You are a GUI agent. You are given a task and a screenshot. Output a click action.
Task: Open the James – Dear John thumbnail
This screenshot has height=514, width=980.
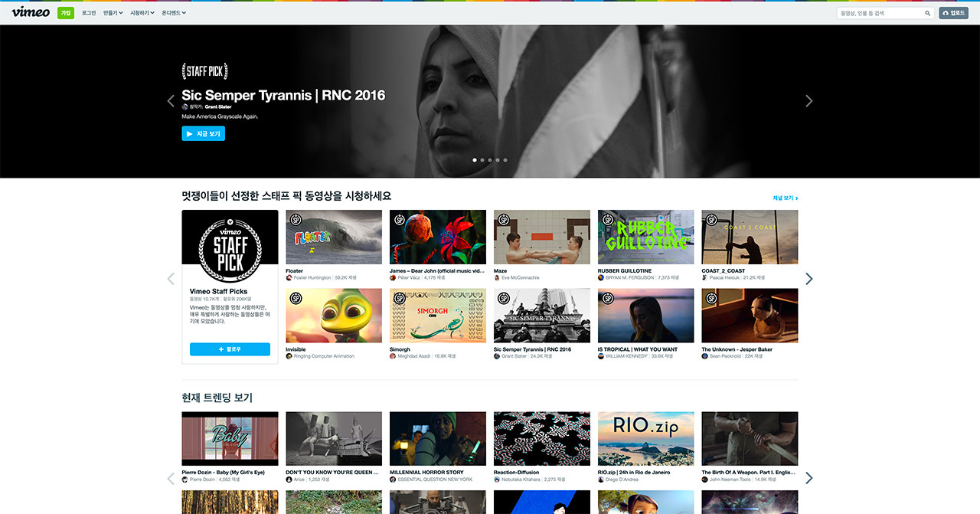tap(438, 237)
